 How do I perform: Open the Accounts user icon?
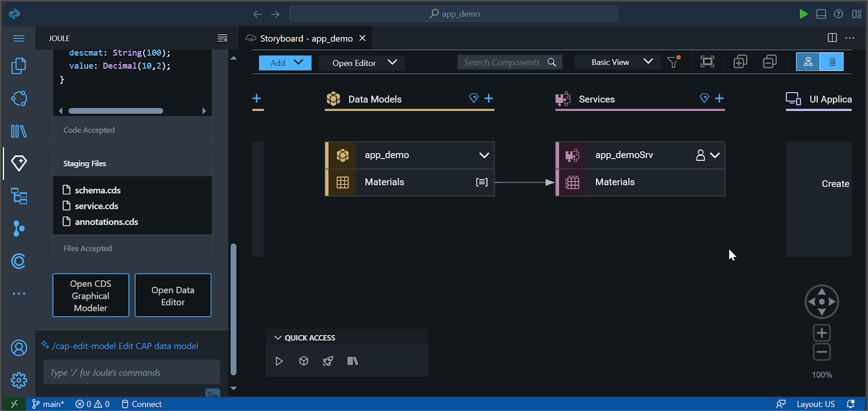pos(19,348)
